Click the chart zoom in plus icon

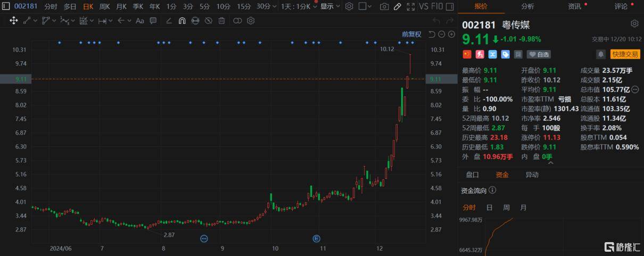click(451, 35)
